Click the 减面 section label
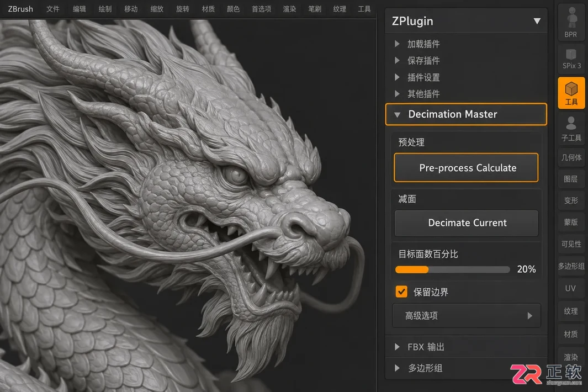This screenshot has width=588, height=392. [407, 199]
